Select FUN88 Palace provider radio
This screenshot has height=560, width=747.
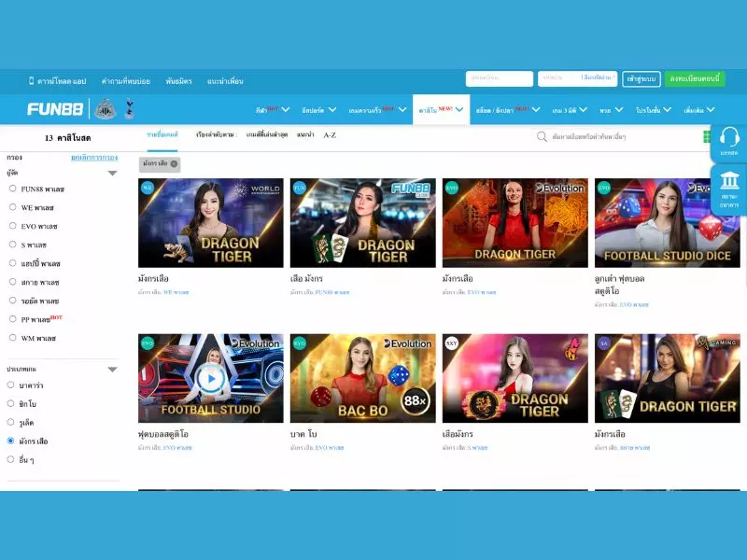click(13, 189)
